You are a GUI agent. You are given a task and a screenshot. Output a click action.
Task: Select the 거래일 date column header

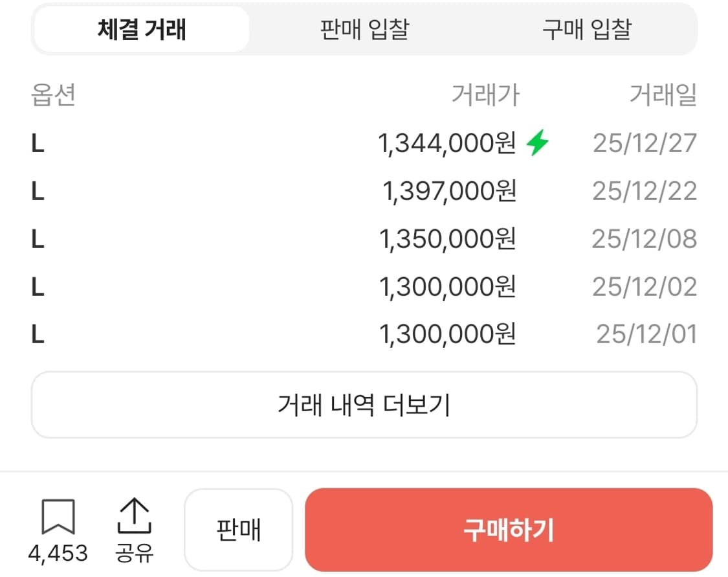tap(663, 95)
